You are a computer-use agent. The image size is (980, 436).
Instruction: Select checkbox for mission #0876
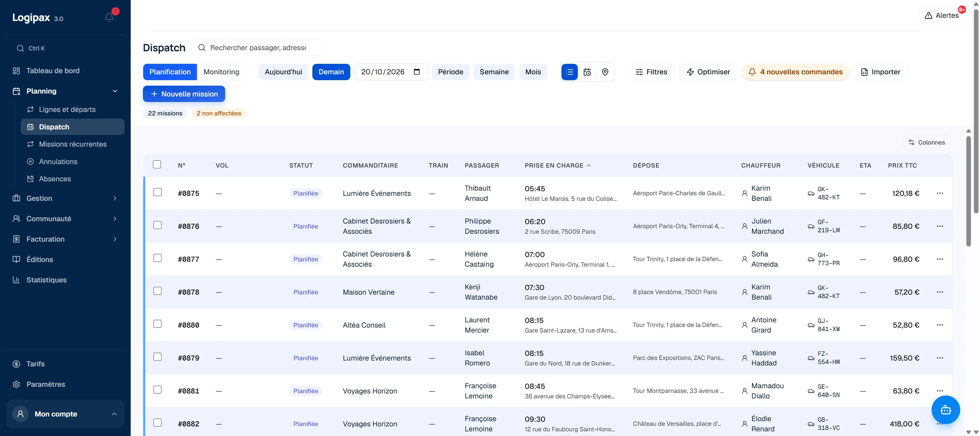(x=157, y=225)
